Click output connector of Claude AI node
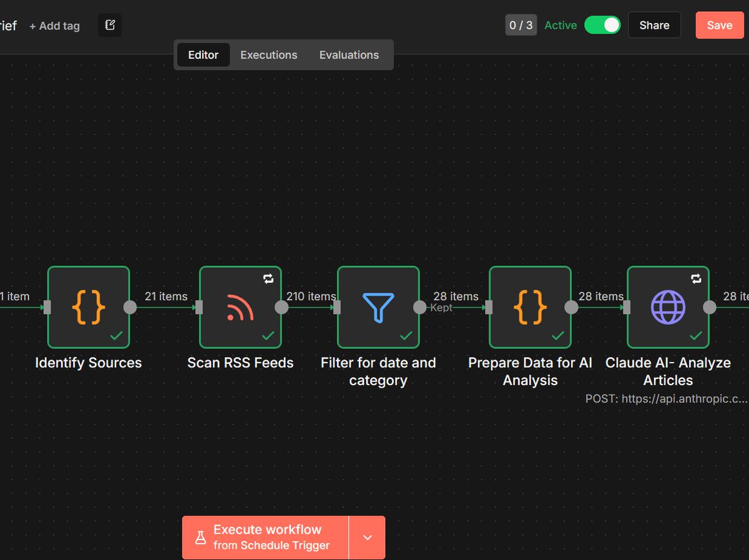 [x=710, y=307]
